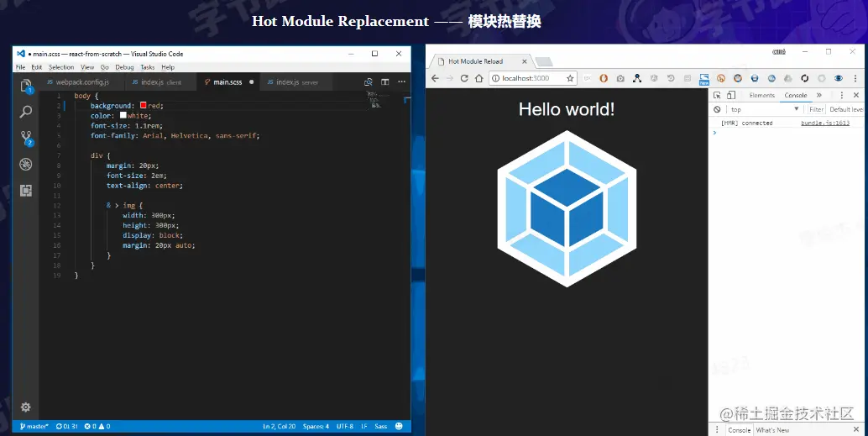Click the DevTools inspect element icon
This screenshot has height=436, width=868.
click(718, 95)
